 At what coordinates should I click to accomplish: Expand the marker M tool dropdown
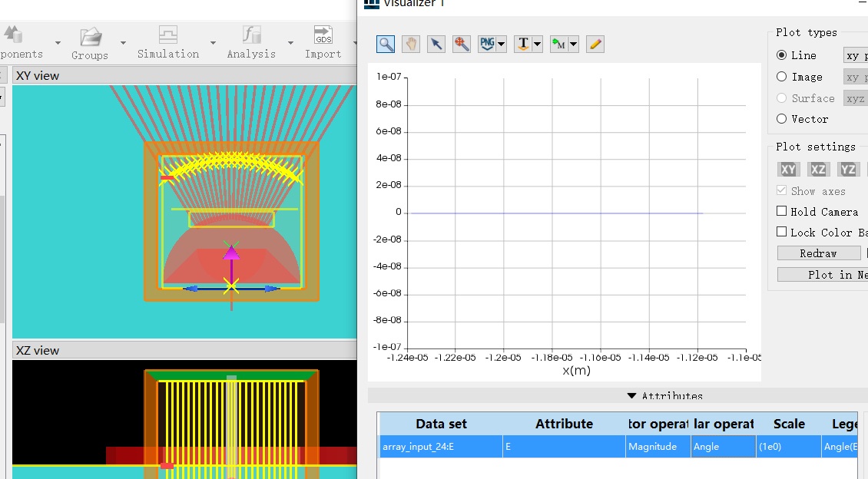coord(573,45)
